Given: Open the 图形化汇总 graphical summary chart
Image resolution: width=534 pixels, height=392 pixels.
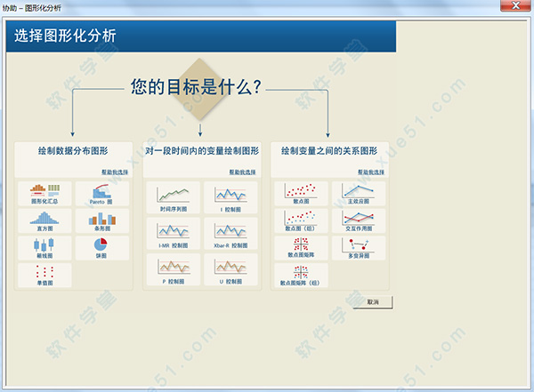Looking at the screenshot, I should click(44, 194).
